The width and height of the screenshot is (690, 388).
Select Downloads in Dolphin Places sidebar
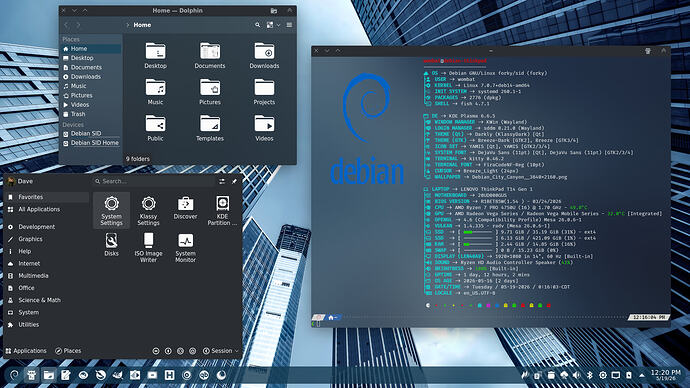(x=91, y=77)
